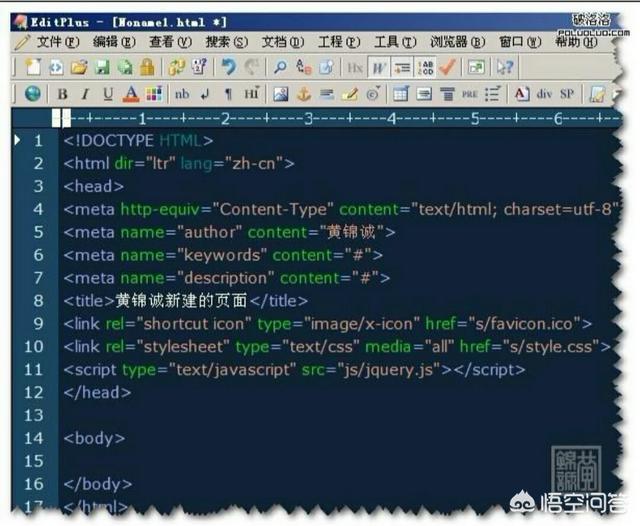Apply italic tag with I button
The width and height of the screenshot is (640, 526).
pos(85,94)
